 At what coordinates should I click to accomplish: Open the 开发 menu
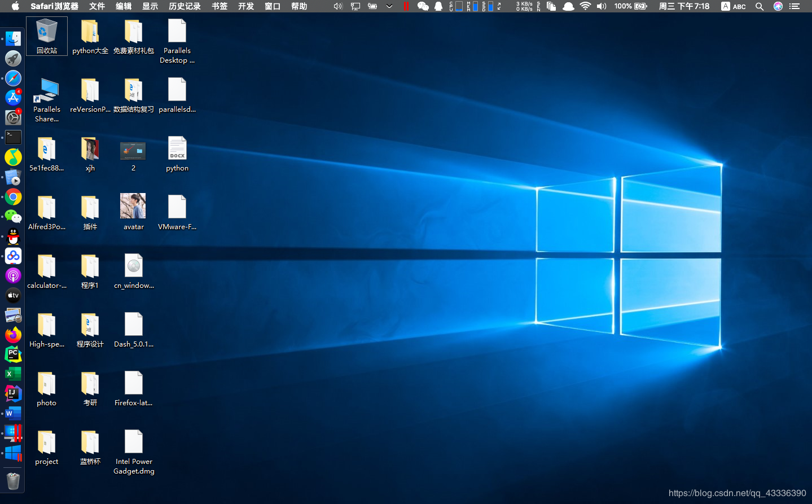click(246, 6)
